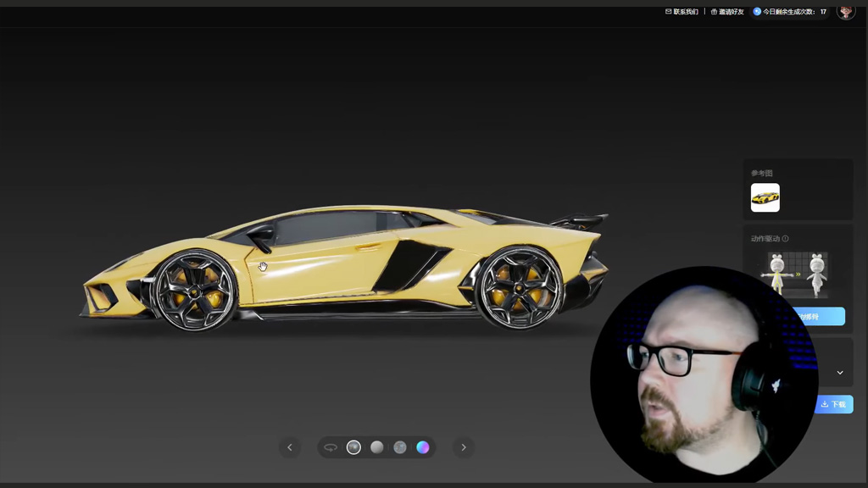Open 联系我们 contact link
The height and width of the screenshot is (488, 868).
pos(686,12)
